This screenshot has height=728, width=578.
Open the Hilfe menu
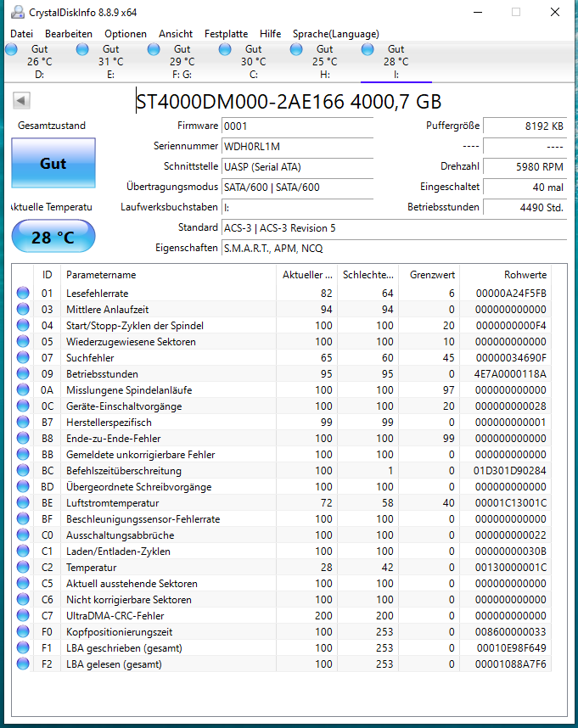[x=270, y=34]
